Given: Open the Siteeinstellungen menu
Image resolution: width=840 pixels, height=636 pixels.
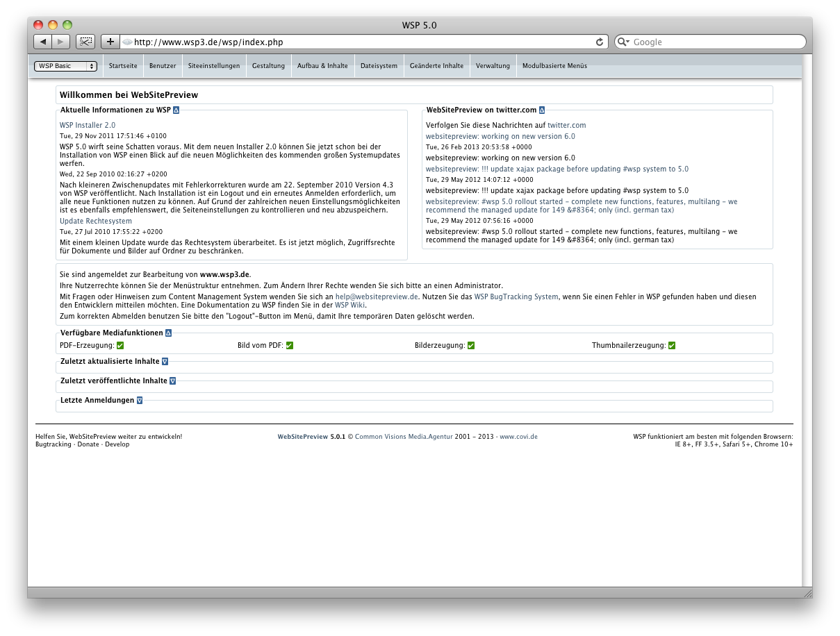Looking at the screenshot, I should coord(214,66).
